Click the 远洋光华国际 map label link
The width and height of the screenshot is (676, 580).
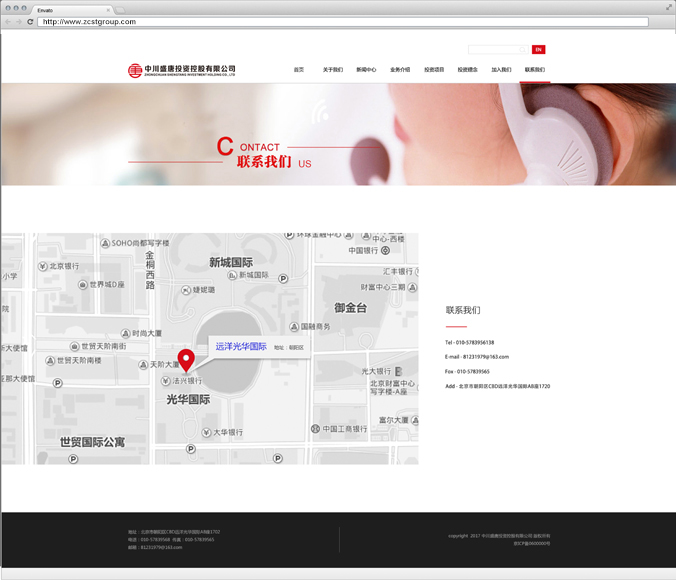coord(241,346)
